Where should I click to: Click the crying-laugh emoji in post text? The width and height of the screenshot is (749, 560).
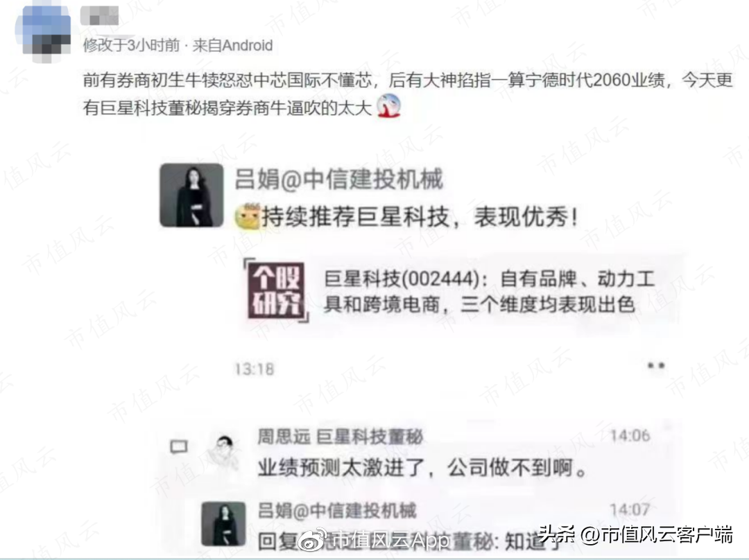click(x=388, y=106)
